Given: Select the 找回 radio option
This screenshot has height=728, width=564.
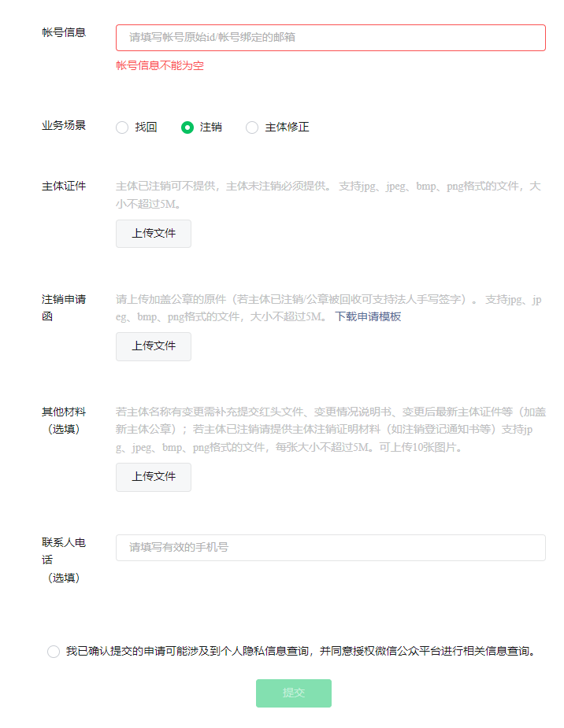Looking at the screenshot, I should click(122, 127).
